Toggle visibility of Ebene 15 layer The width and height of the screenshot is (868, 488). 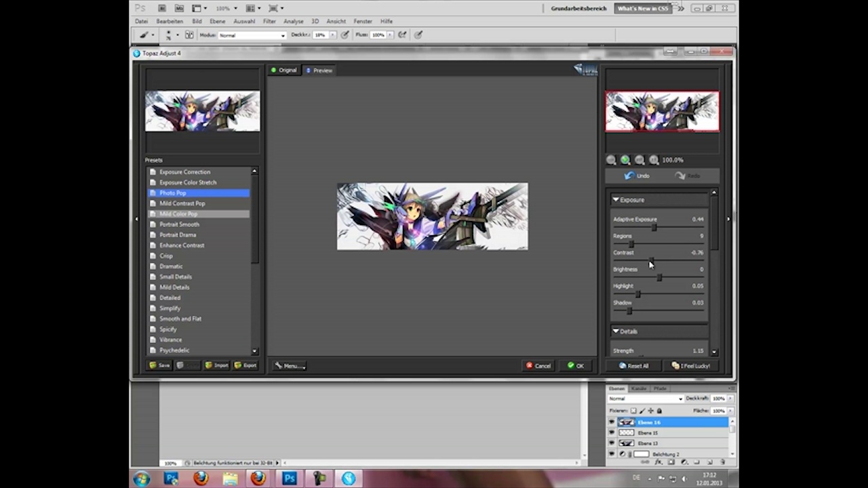point(612,432)
